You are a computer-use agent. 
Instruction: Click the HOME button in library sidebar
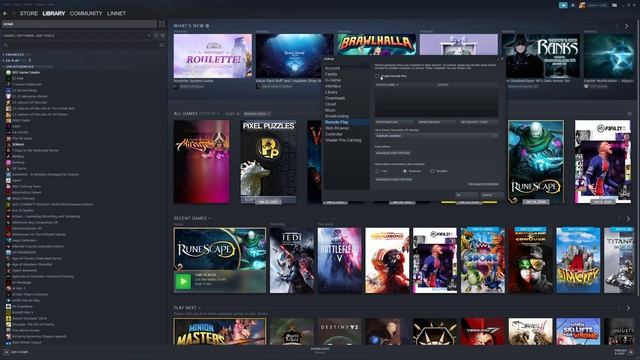coord(79,24)
